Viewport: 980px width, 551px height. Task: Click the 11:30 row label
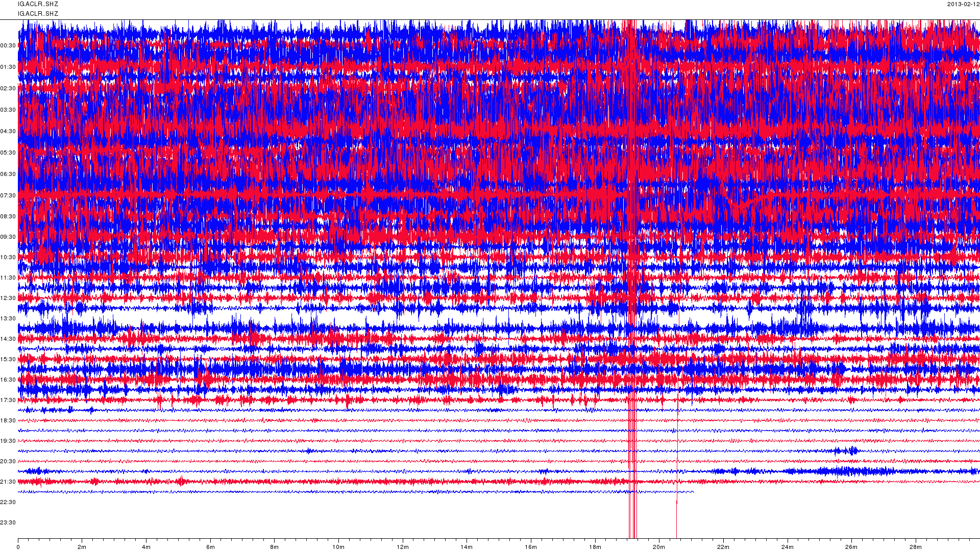click(8, 278)
